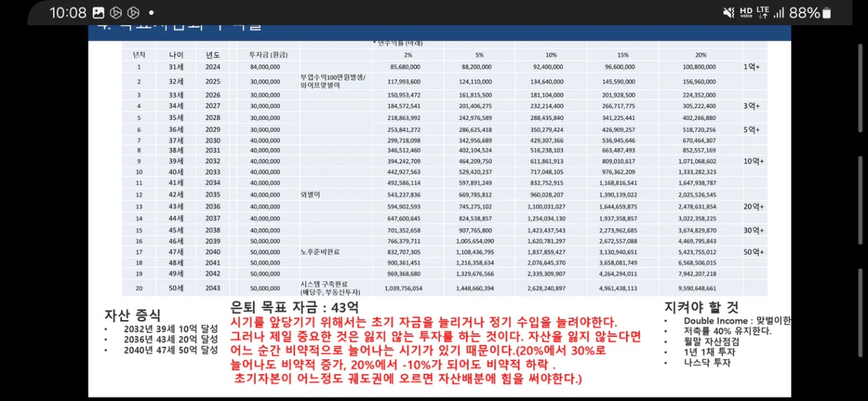Screen dimensions: 868x401
Task: Select the value 85,680,000
Action: [x=406, y=67]
